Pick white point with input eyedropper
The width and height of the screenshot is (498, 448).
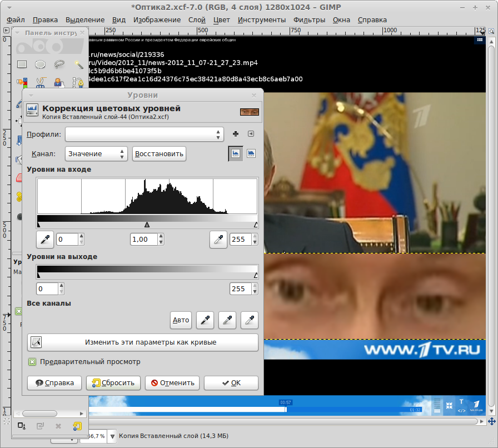point(218,240)
